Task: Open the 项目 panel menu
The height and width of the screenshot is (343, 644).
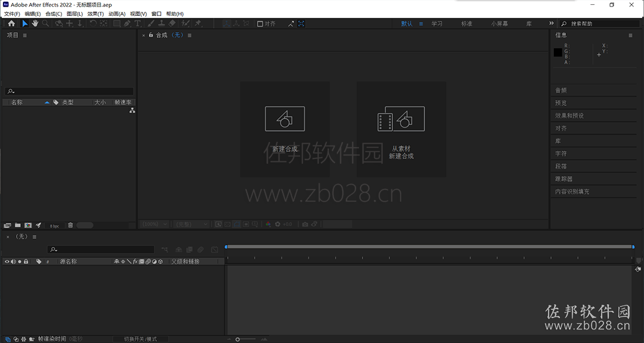Action: click(24, 36)
